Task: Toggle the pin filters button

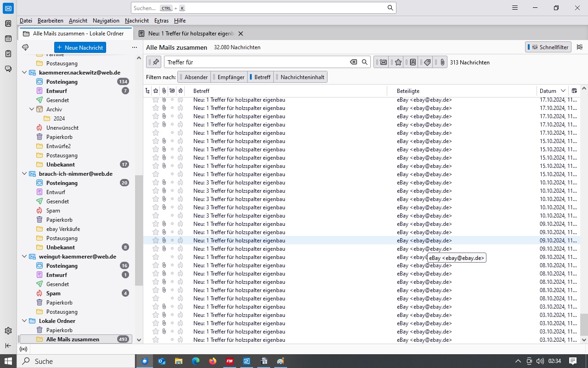Action: [154, 62]
